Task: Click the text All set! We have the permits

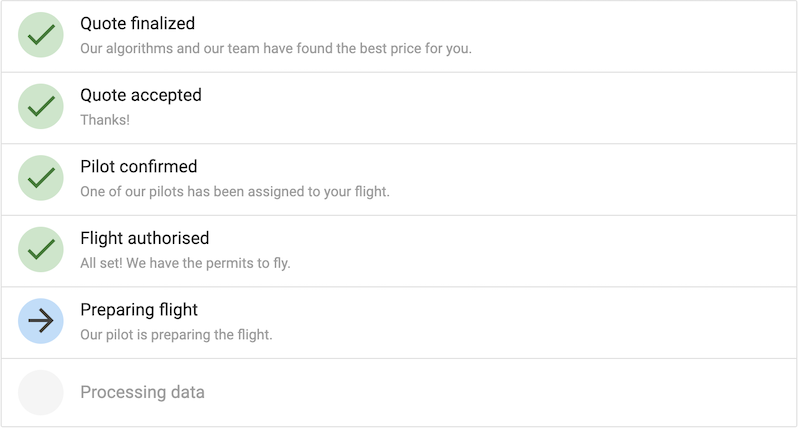Action: click(x=185, y=263)
